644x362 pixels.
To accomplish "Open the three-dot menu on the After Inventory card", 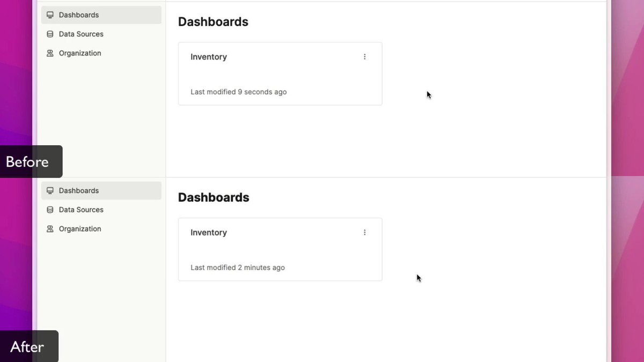I will click(364, 233).
